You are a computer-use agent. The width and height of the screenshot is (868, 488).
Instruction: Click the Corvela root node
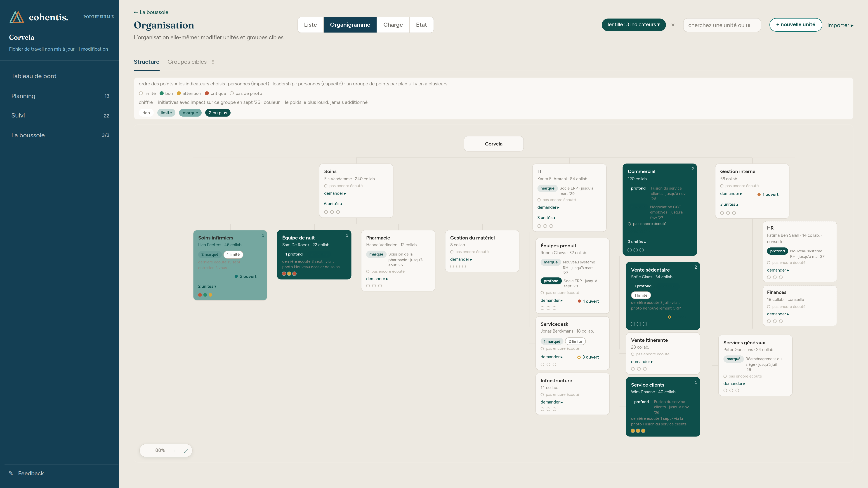[494, 144]
